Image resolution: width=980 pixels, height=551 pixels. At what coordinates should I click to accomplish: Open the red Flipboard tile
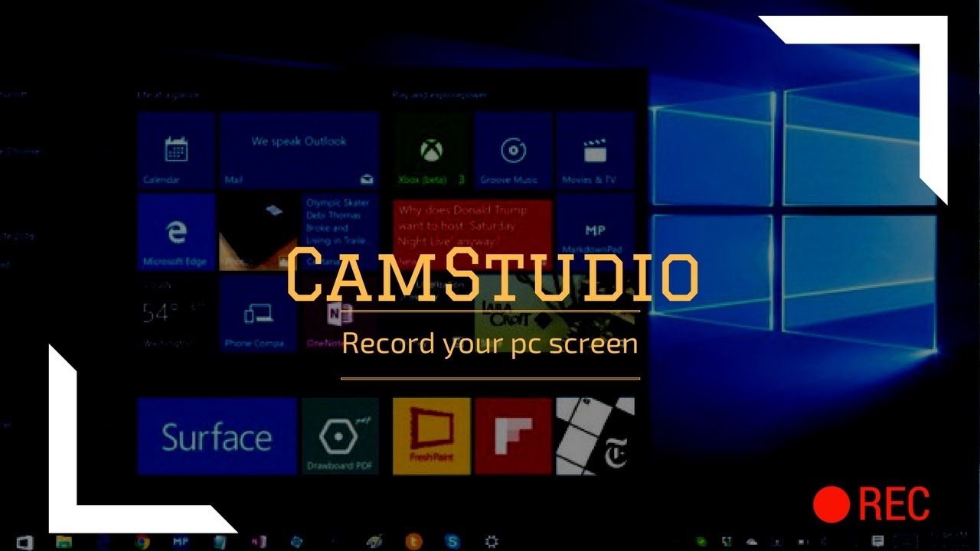pyautogui.click(x=514, y=436)
